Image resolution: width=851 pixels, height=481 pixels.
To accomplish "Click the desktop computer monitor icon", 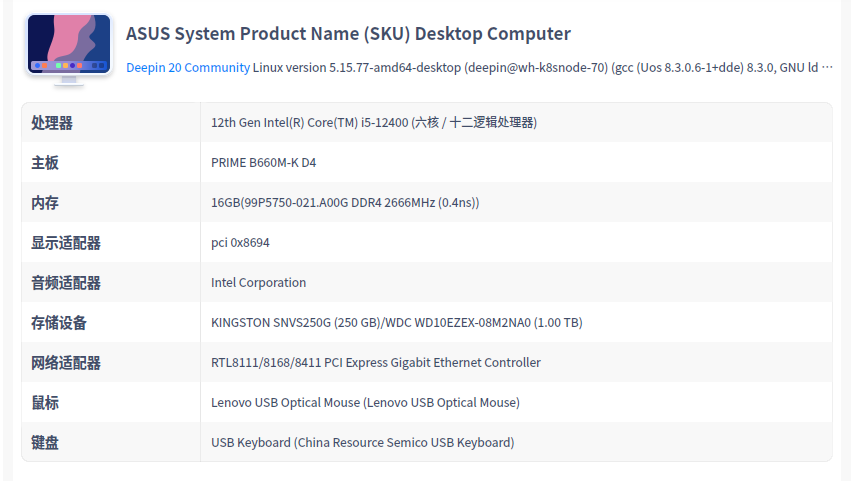I will tap(69, 49).
